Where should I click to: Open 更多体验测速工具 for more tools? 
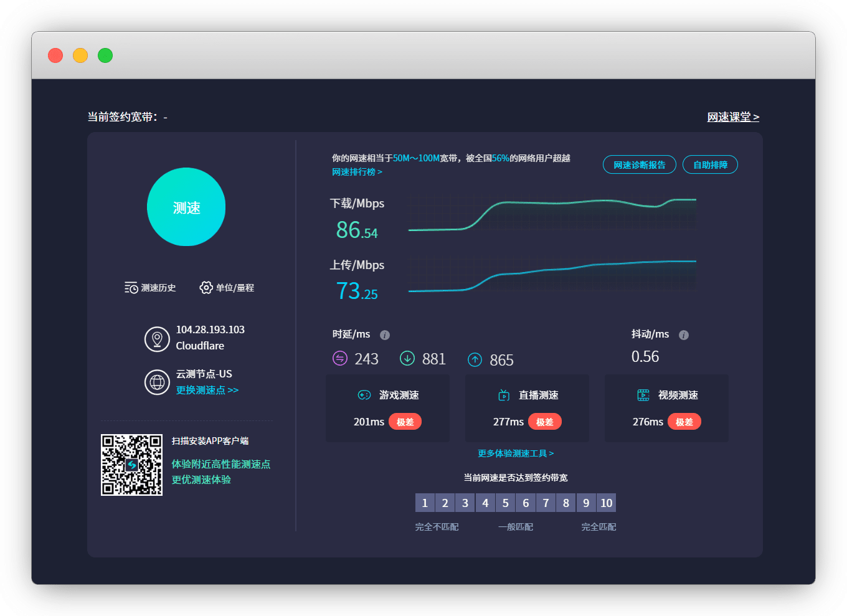pos(516,453)
